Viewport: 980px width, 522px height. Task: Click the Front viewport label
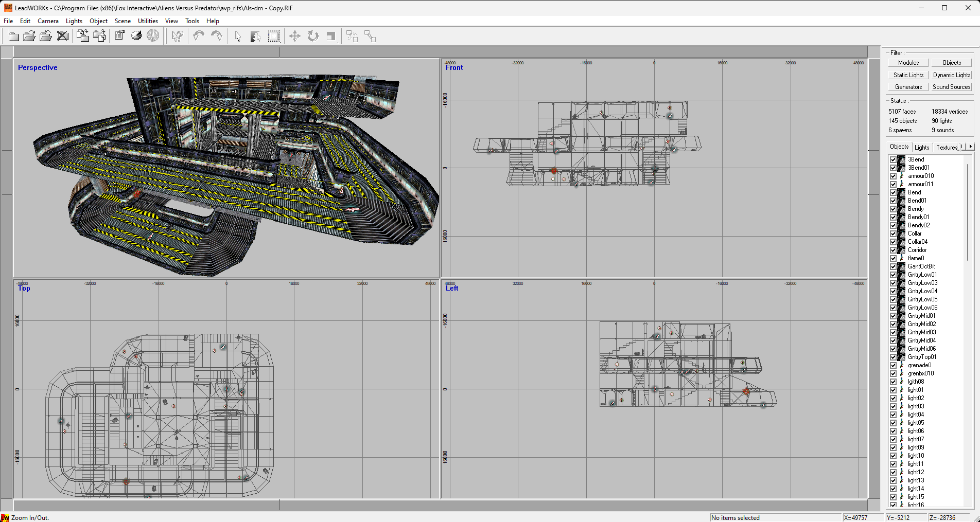click(454, 67)
